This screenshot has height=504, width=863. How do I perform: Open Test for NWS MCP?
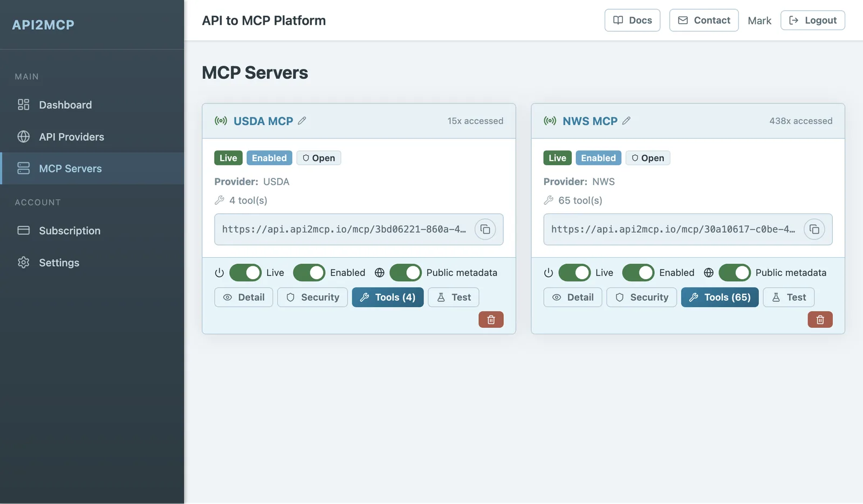[789, 298]
